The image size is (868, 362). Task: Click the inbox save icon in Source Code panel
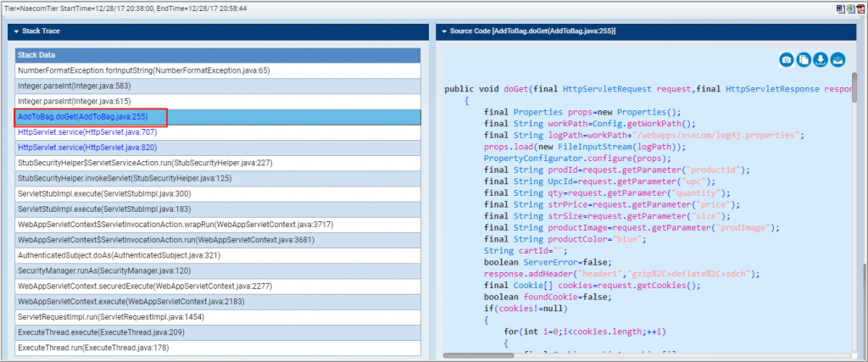838,60
